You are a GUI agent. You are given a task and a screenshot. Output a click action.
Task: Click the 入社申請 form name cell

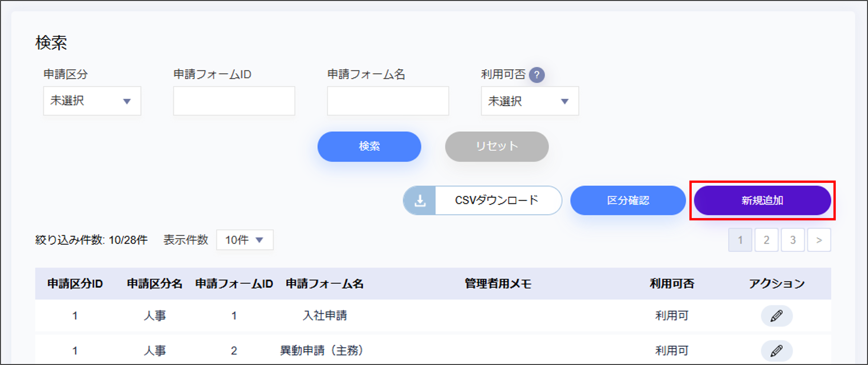click(325, 316)
